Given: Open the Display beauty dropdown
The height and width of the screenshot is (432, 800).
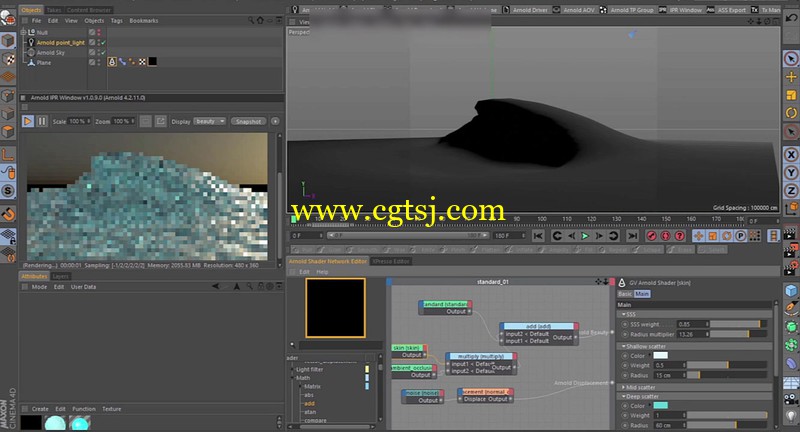Looking at the screenshot, I should pyautogui.click(x=210, y=121).
